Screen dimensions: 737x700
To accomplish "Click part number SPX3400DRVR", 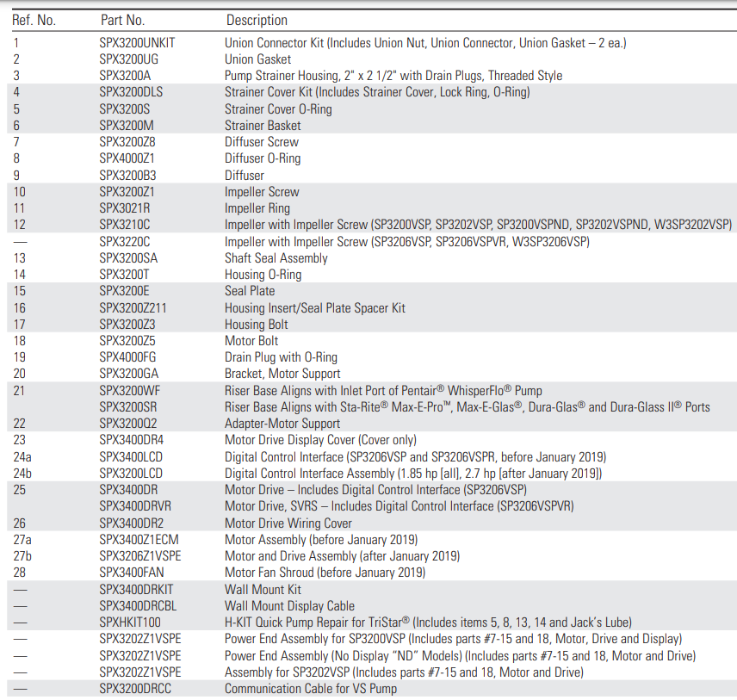I will (x=135, y=506).
